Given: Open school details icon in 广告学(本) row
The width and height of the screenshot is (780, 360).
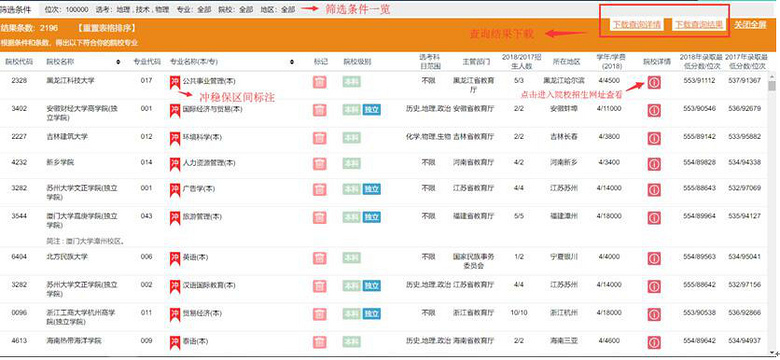Looking at the screenshot, I should (654, 190).
